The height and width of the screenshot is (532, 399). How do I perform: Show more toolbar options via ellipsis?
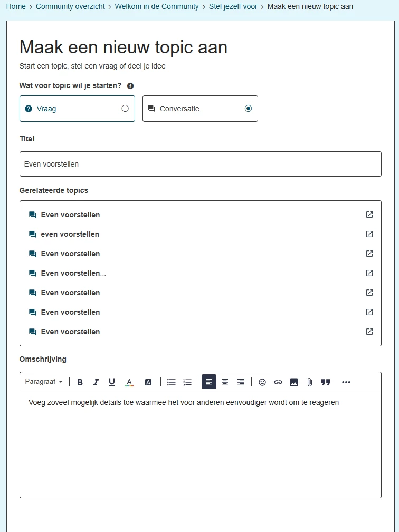346,382
